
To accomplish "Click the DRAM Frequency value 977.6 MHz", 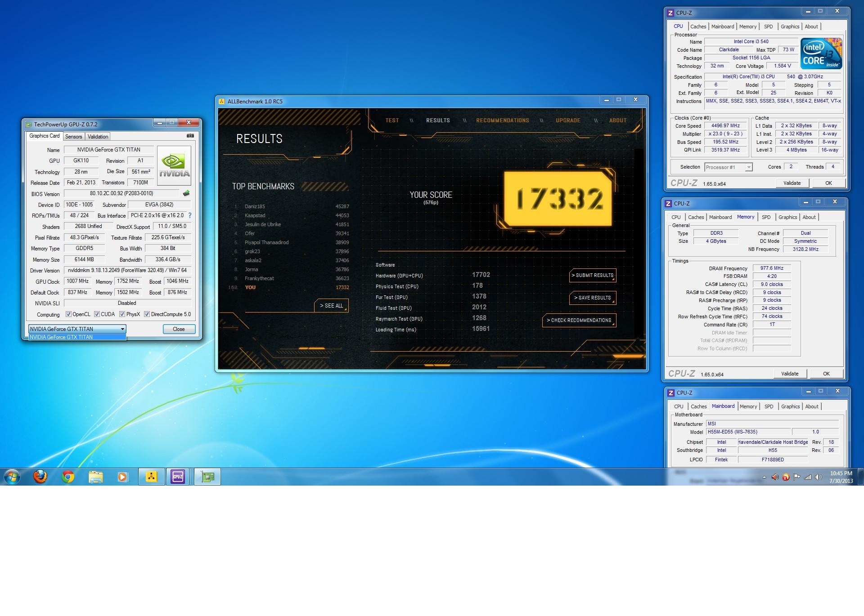I will pos(772,268).
